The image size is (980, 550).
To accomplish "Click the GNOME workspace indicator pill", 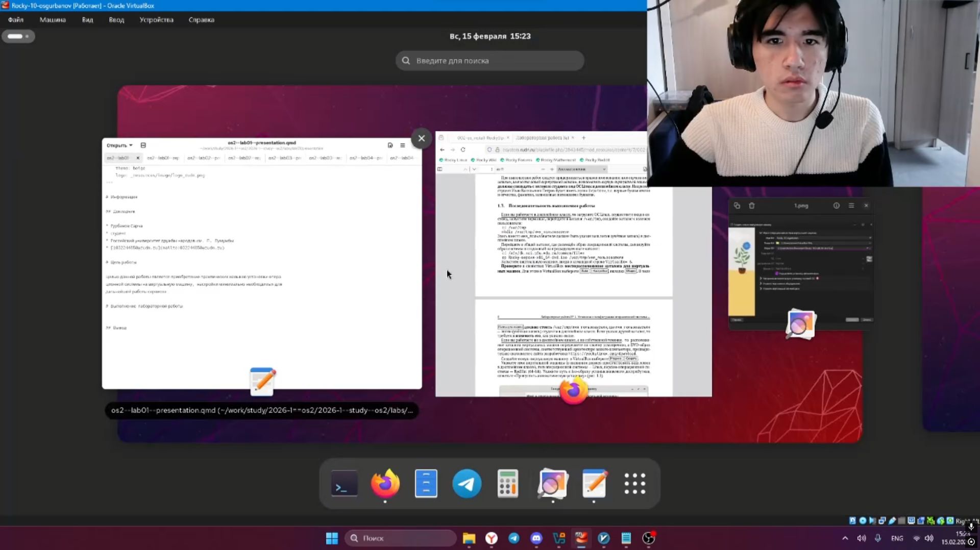I will click(x=18, y=36).
